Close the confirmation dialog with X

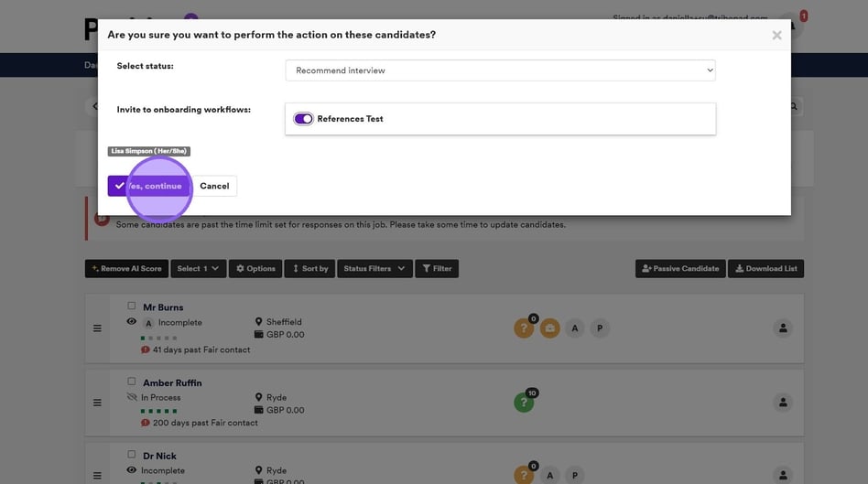(776, 36)
